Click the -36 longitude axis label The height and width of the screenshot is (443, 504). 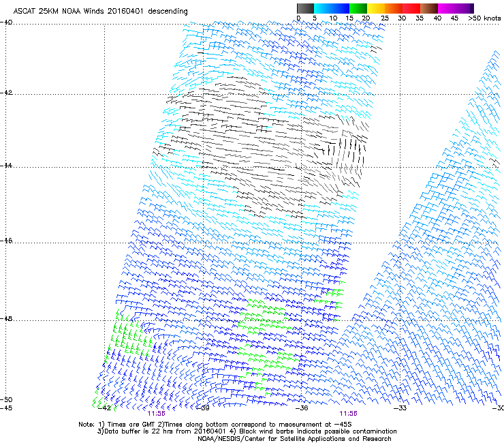[x=302, y=408]
